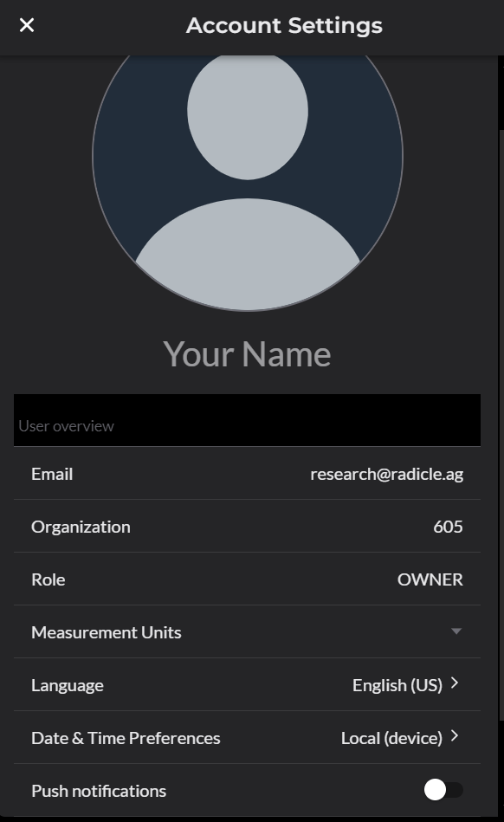Click the email research@radicle.ag

coord(386,474)
